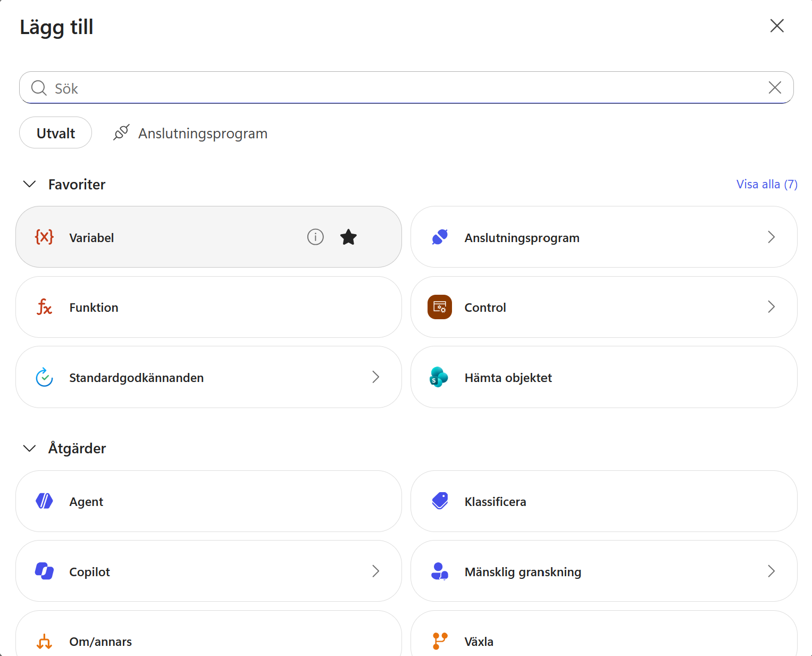Click the Variabel curly-brace icon
Image resolution: width=812 pixels, height=656 pixels.
44,237
